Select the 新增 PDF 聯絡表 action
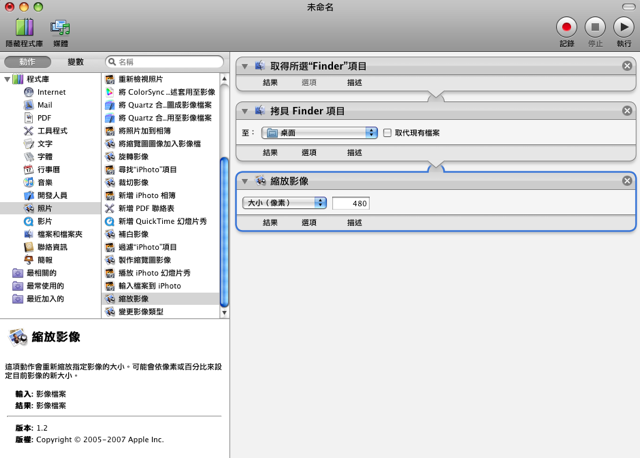 [160, 209]
